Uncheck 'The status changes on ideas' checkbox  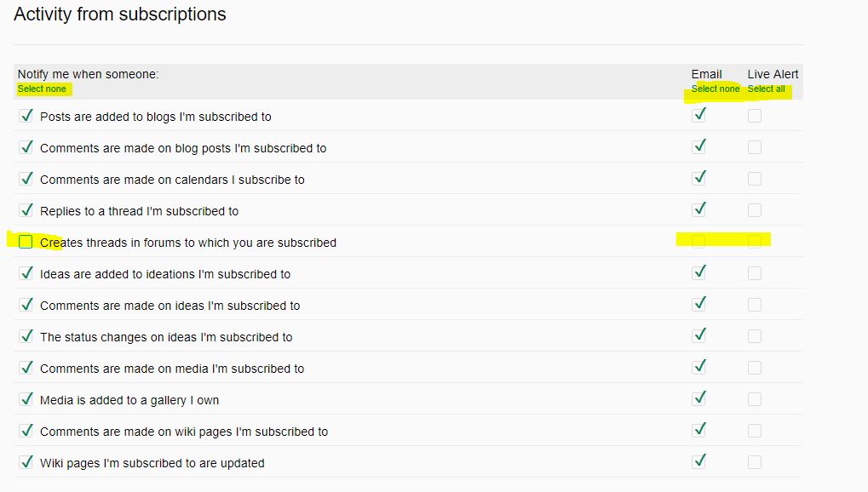pyautogui.click(x=26, y=336)
